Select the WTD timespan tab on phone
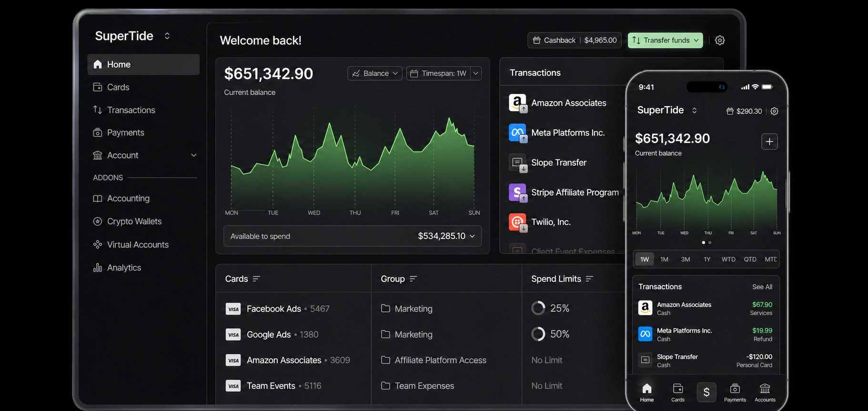Image resolution: width=868 pixels, height=411 pixels. click(x=728, y=259)
